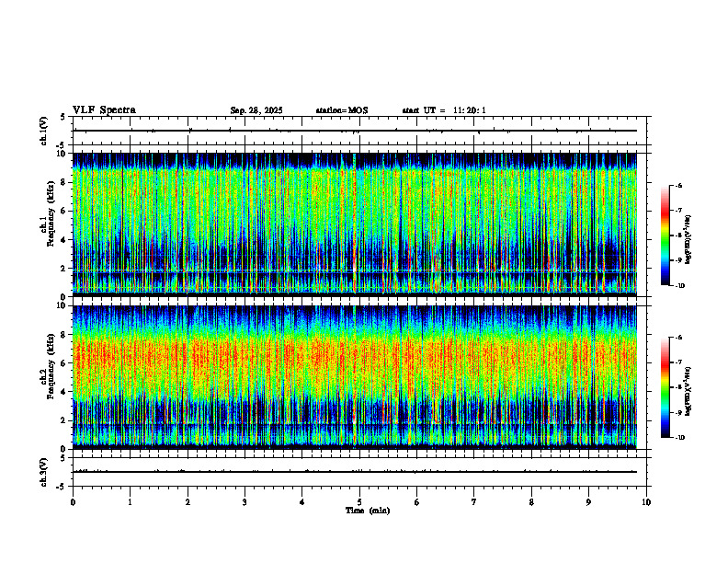728x563 pixels.
Task: Click the '6' kHz tick on ch.1 axis
Action: (64, 211)
